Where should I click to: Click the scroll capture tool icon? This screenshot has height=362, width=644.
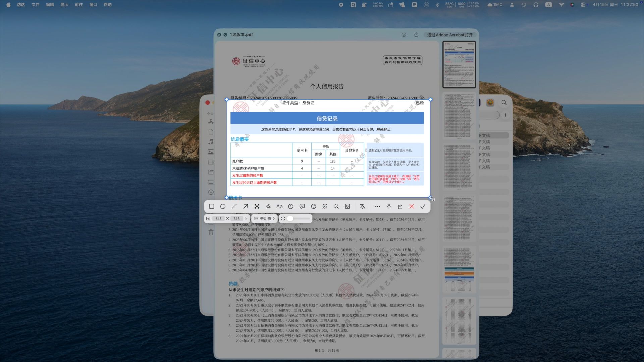(x=347, y=206)
